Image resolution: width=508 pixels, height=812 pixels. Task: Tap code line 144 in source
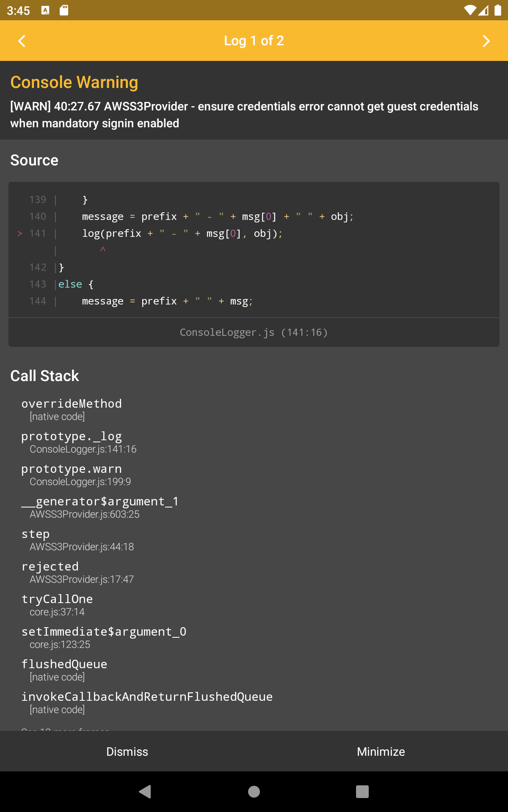167,301
